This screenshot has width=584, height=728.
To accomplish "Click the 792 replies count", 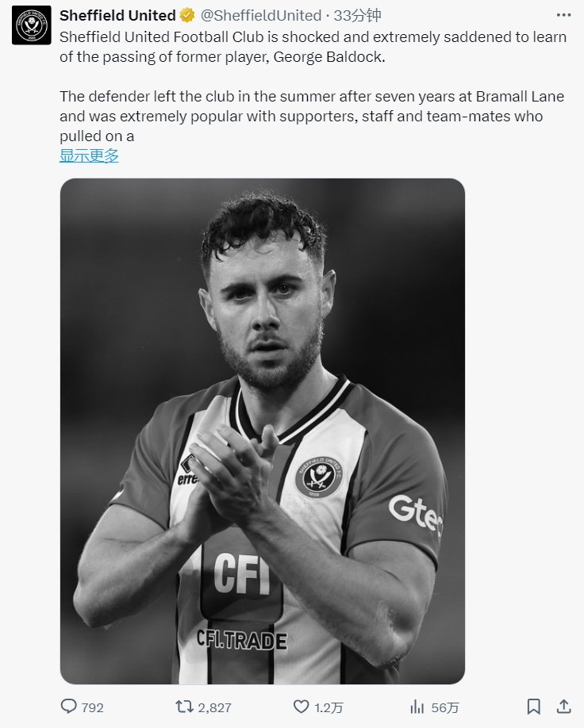I will 92,707.
